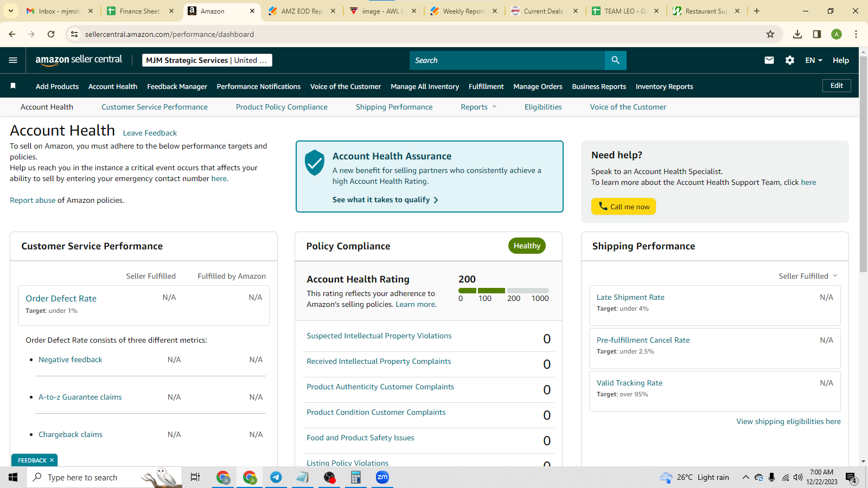
Task: Open the EN language dropdown
Action: tap(814, 60)
